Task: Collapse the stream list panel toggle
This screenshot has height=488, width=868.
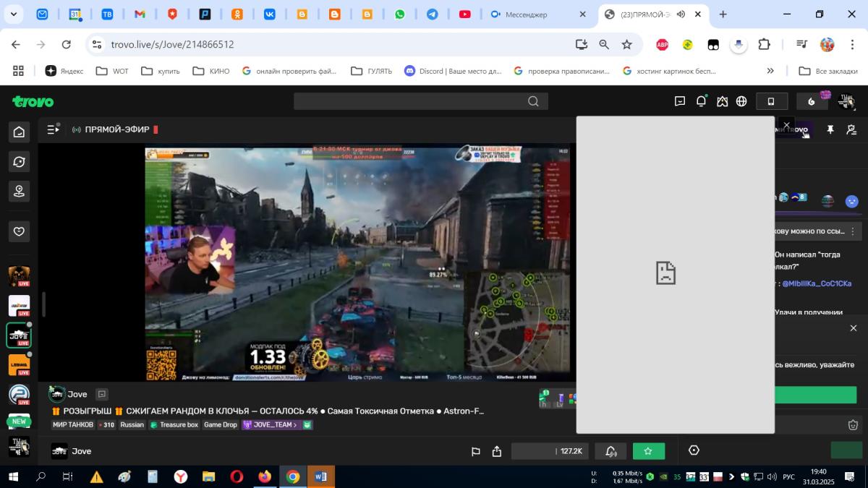Action: tap(53, 130)
